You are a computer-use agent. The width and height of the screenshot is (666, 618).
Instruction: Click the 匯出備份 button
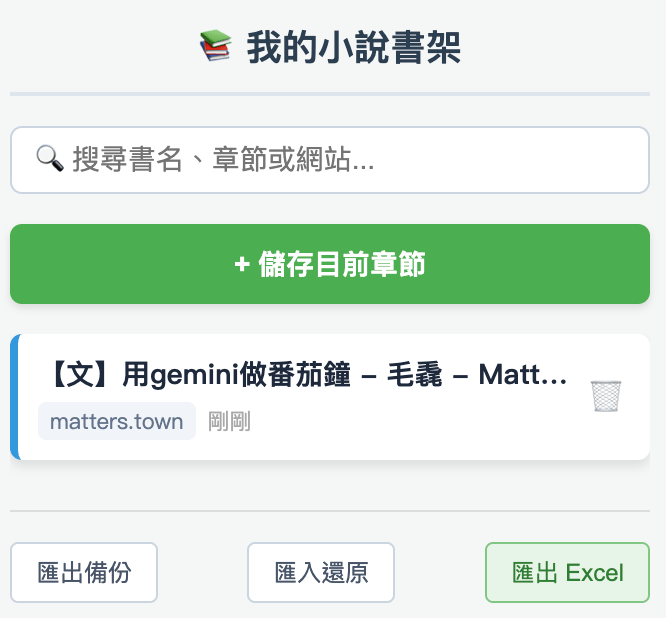click(x=84, y=573)
